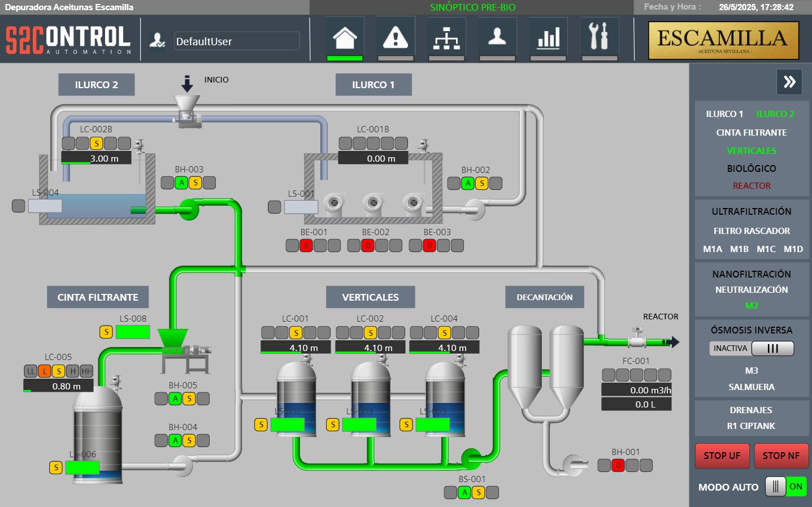Click the BH-003 automatic mode A indicator
The height and width of the screenshot is (507, 812).
[181, 183]
